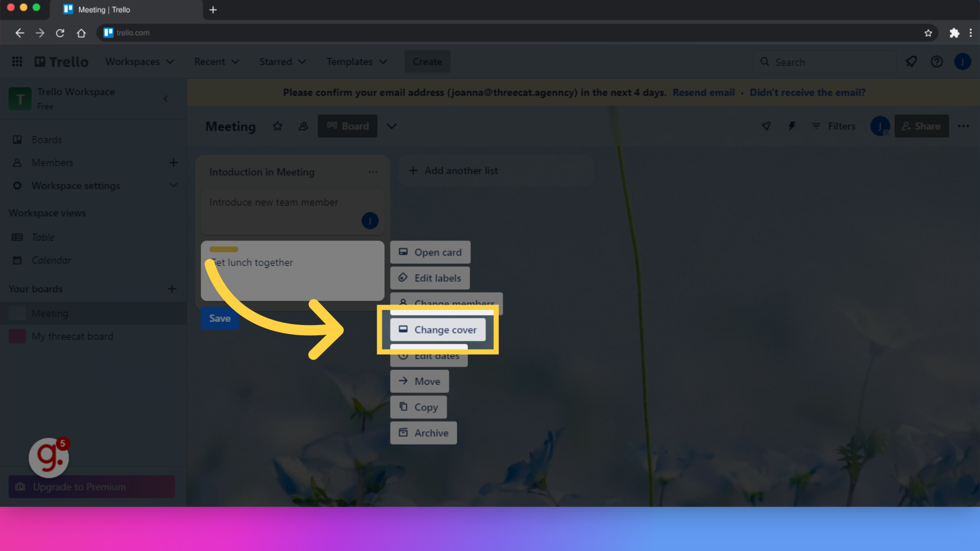Click Resend email link
The height and width of the screenshot is (551, 980).
tap(703, 92)
